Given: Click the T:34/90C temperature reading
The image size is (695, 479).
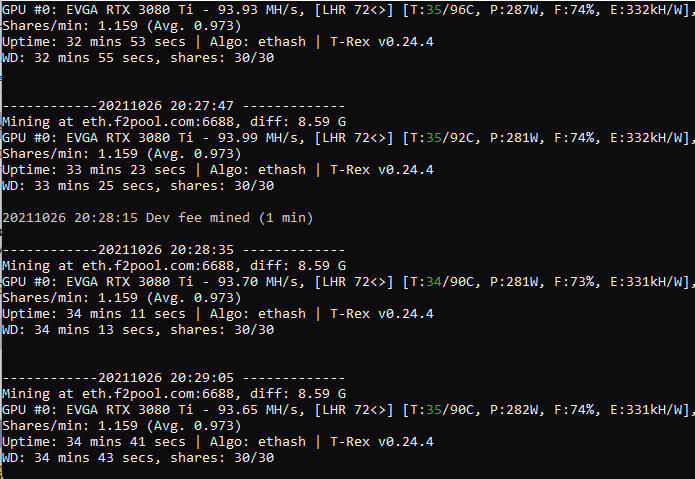Looking at the screenshot, I should pos(443,282).
